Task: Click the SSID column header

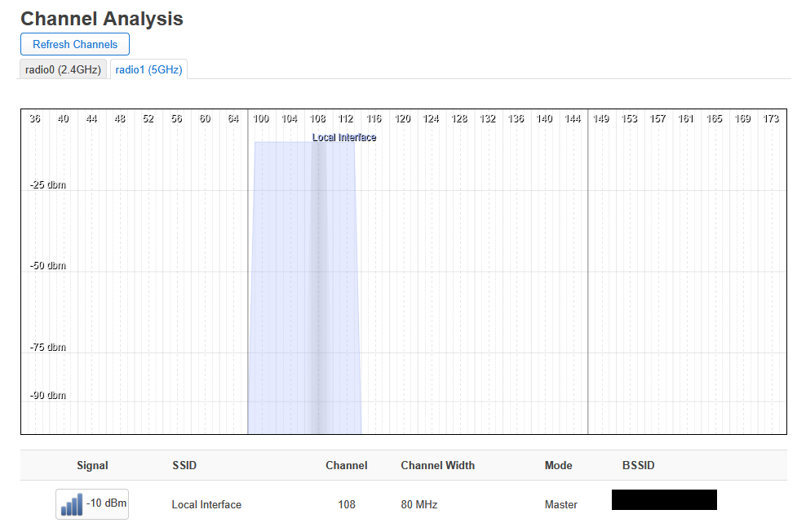Action: [184, 465]
